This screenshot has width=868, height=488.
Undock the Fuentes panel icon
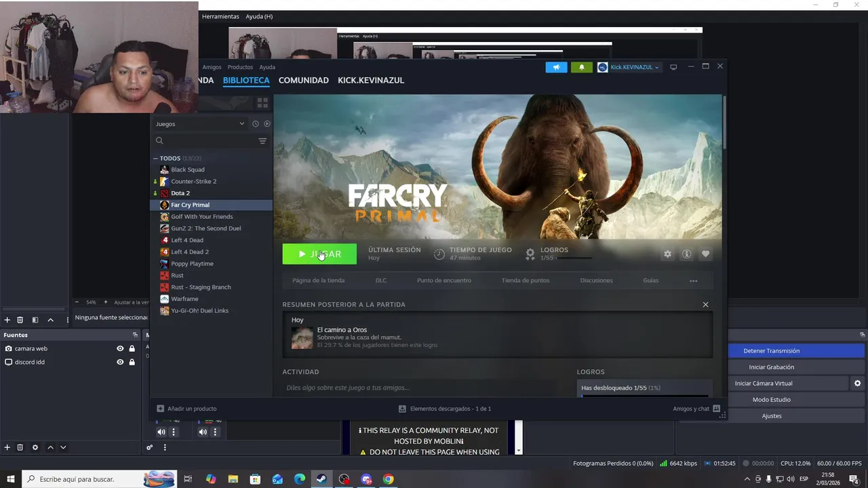click(x=135, y=335)
